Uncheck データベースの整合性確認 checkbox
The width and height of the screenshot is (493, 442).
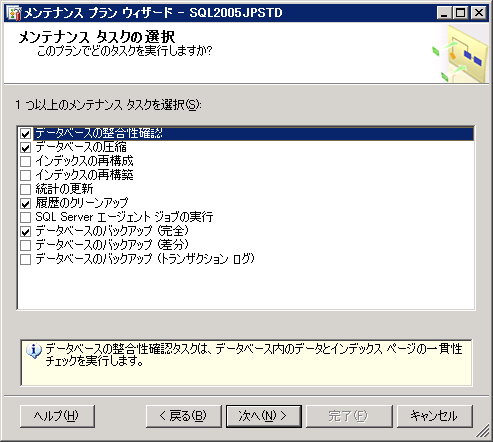tap(26, 134)
